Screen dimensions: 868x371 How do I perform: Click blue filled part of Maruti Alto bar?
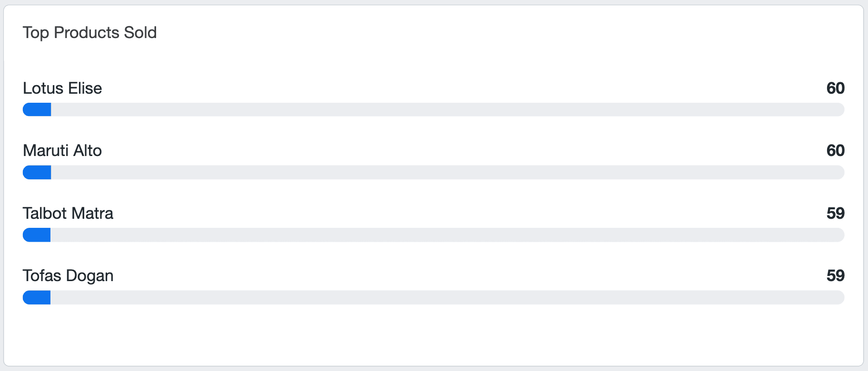coord(37,172)
